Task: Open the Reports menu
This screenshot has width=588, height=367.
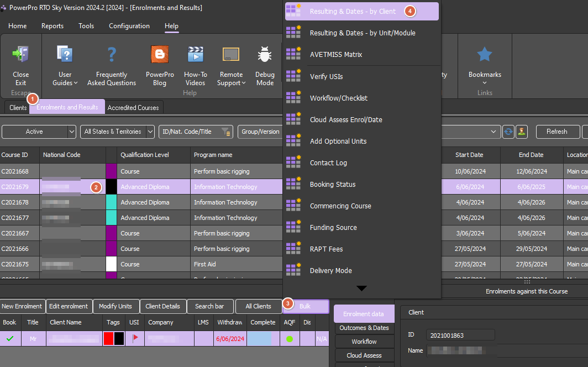Action: (x=52, y=26)
